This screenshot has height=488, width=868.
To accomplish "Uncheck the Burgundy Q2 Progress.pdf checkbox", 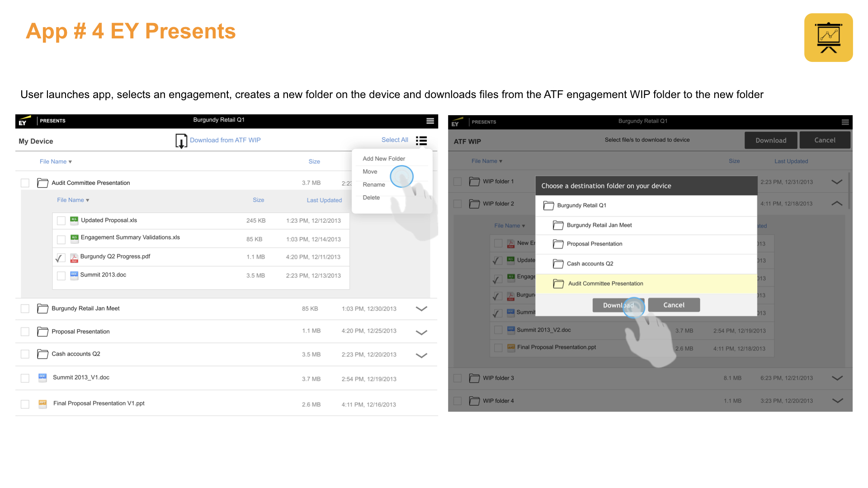I will tap(61, 258).
